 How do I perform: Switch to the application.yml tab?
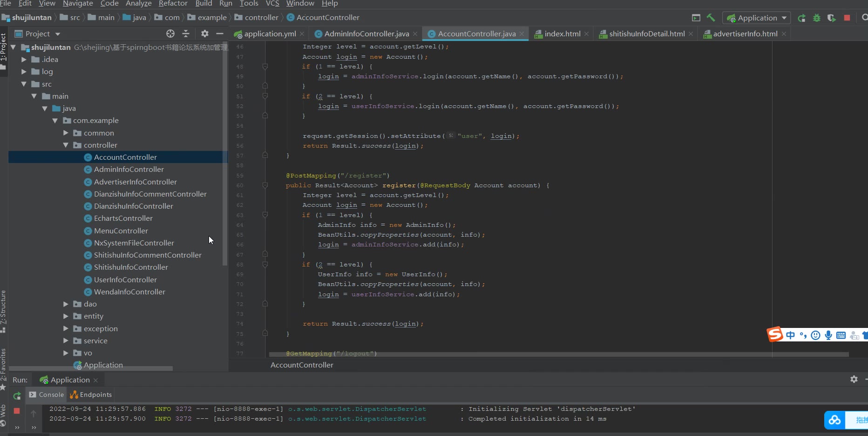point(270,34)
